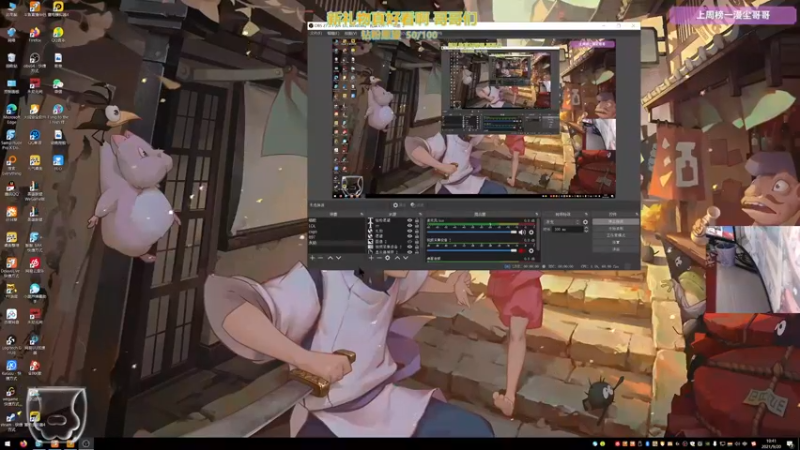800x450 pixels.
Task: Click the 设置 button in Controls
Action: point(616,242)
